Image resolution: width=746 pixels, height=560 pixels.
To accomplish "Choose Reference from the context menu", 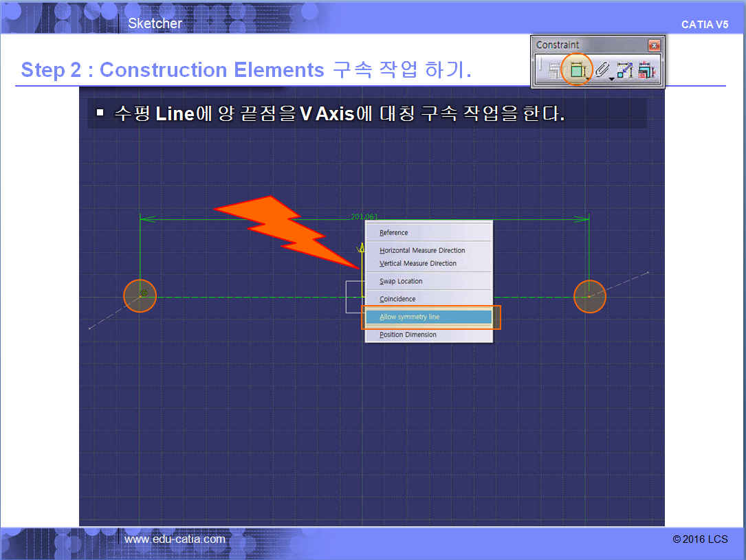I will (393, 233).
